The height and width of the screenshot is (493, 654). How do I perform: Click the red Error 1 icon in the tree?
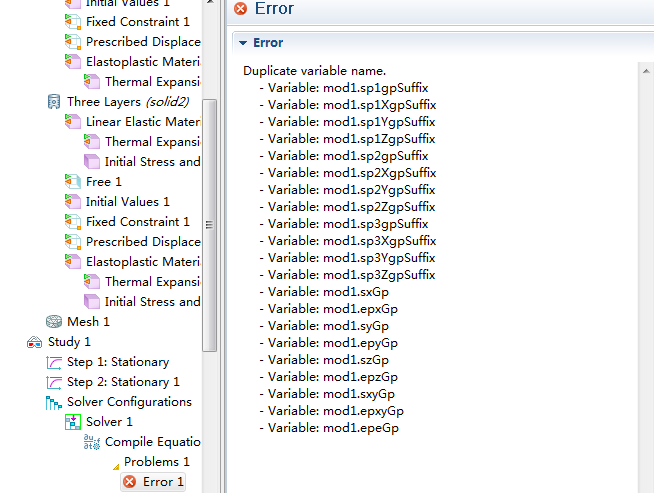point(129,482)
